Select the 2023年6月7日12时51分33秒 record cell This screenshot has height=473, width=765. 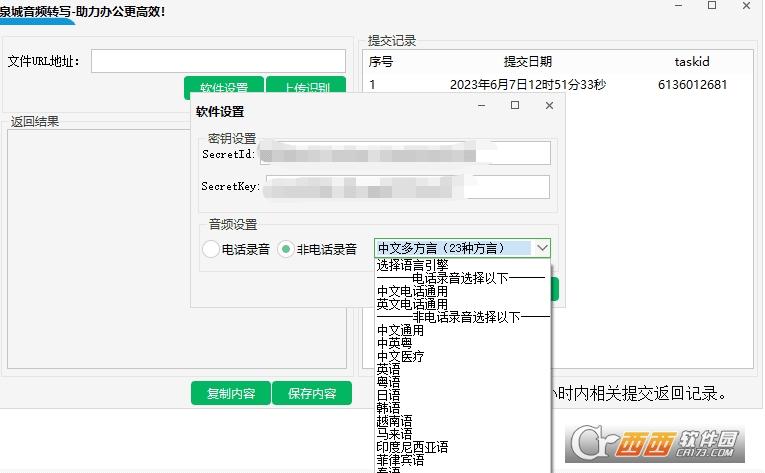[x=528, y=85]
